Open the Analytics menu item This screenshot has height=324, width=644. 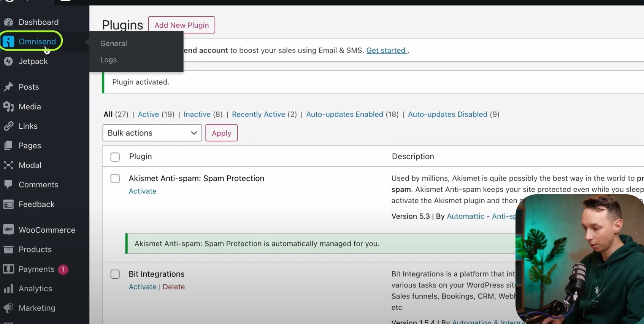click(x=35, y=289)
